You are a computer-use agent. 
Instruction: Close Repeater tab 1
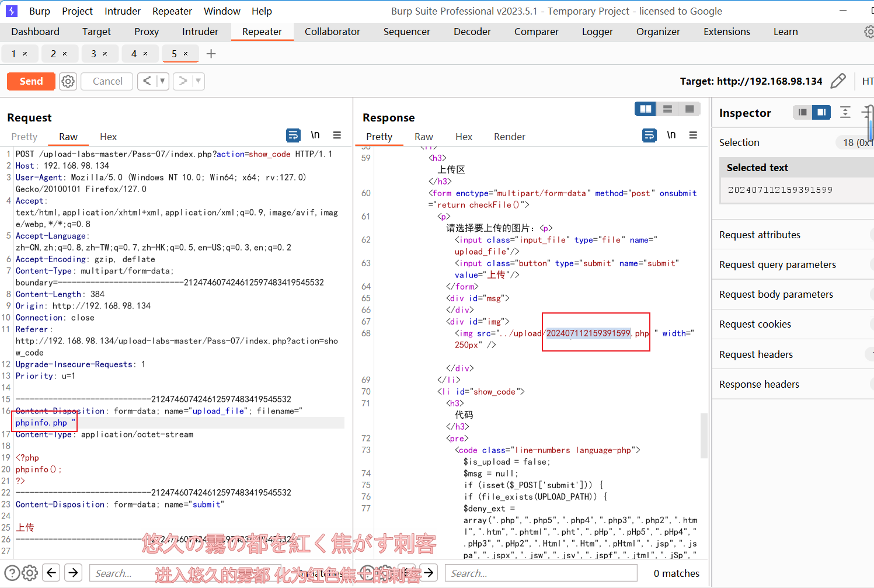pyautogui.click(x=25, y=54)
